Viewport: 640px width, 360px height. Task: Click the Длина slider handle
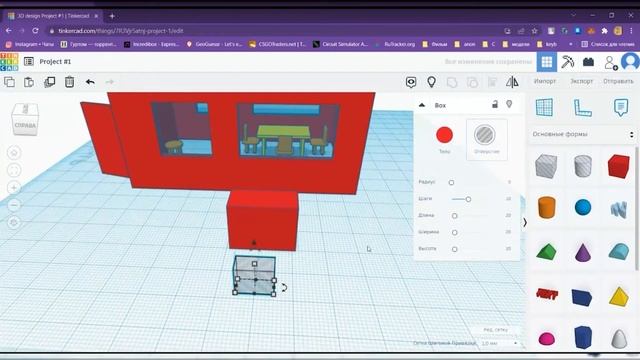(x=455, y=216)
